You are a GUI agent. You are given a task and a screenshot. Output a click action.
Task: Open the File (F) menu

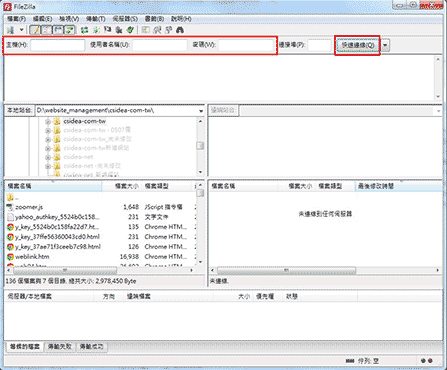pos(16,19)
